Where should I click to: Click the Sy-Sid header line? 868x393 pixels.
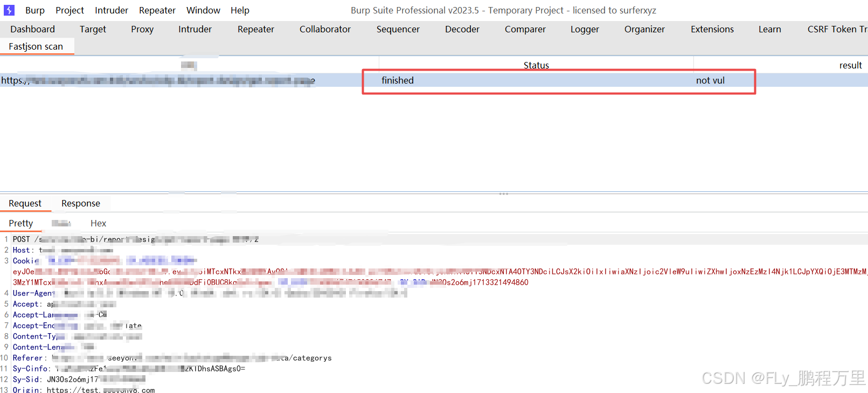79,380
